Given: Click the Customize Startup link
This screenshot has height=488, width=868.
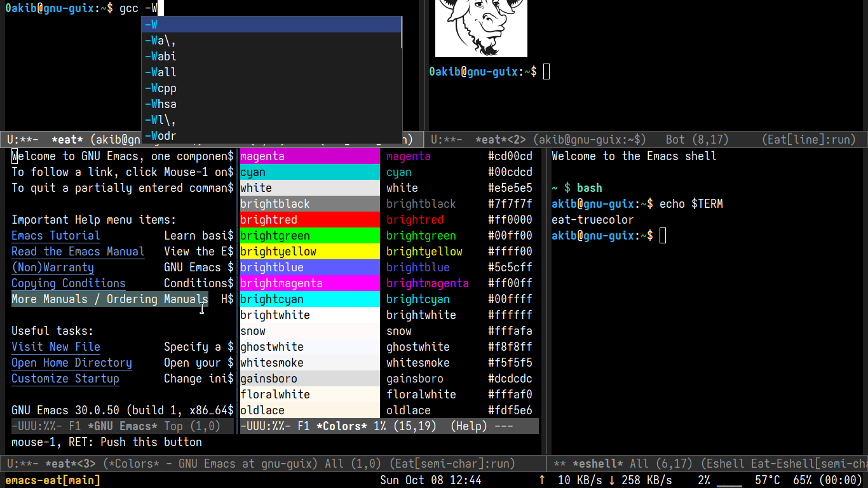Looking at the screenshot, I should pos(65,379).
